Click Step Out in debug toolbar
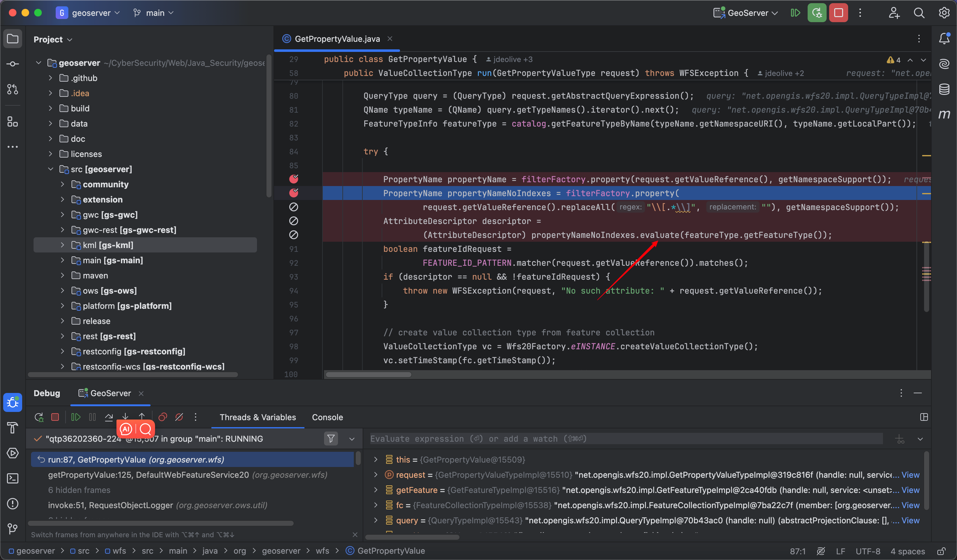The width and height of the screenshot is (957, 560). click(x=142, y=417)
